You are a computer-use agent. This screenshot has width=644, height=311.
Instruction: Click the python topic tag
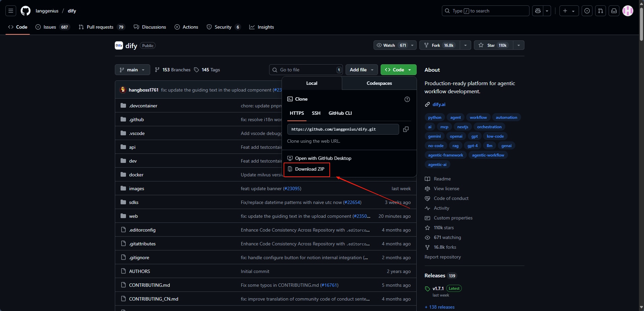coord(434,117)
